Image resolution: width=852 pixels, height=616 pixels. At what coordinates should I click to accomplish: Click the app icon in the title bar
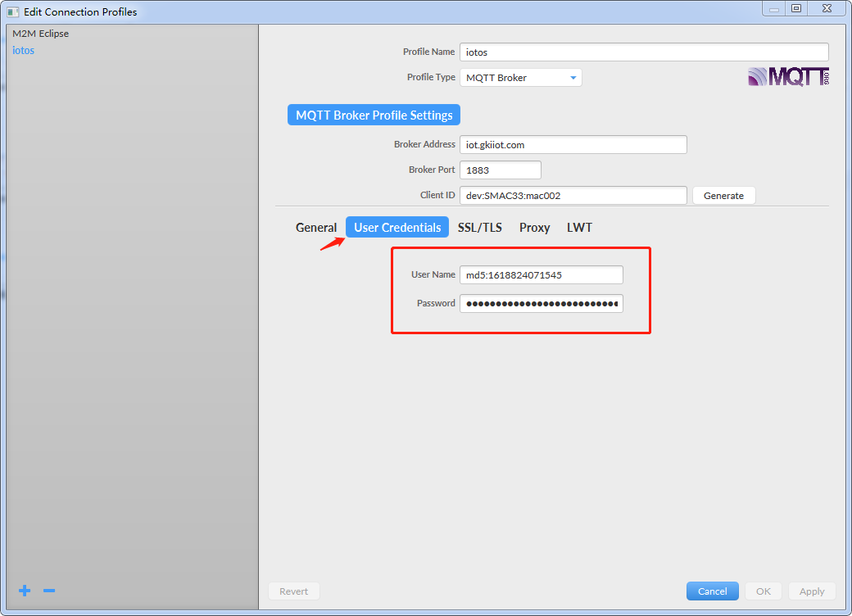coord(12,11)
